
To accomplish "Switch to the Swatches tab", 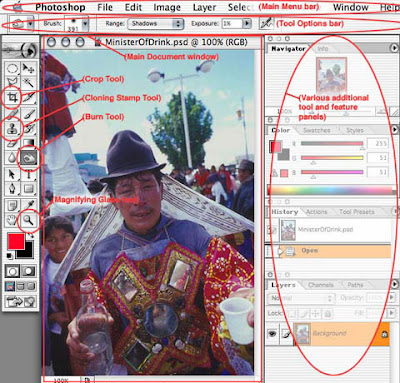I will 317,130.
